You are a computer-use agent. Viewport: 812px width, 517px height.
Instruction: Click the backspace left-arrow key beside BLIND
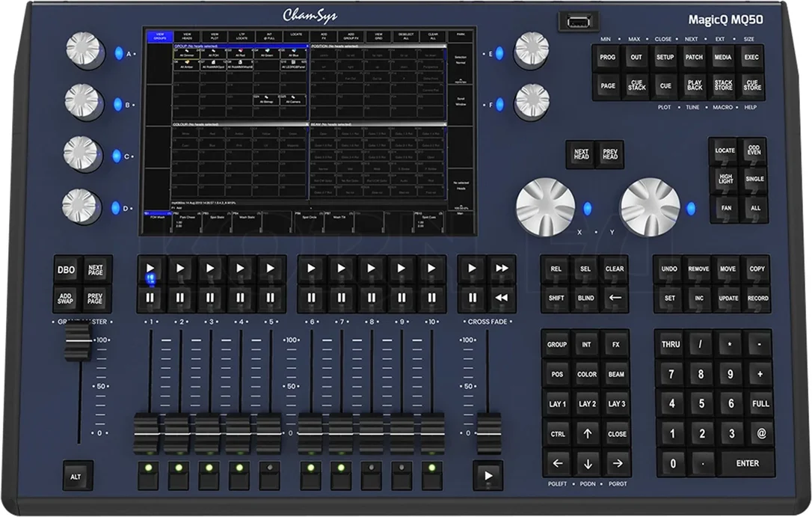(x=615, y=298)
